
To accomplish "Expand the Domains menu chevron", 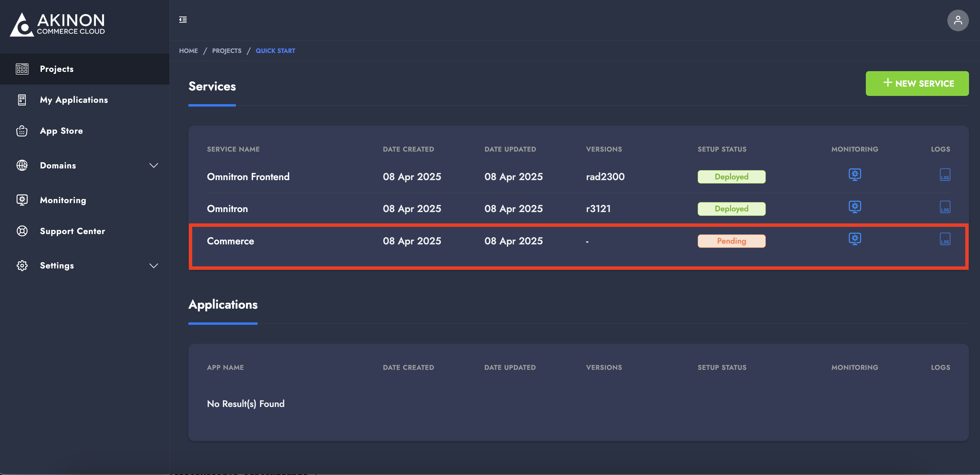I will tap(153, 165).
